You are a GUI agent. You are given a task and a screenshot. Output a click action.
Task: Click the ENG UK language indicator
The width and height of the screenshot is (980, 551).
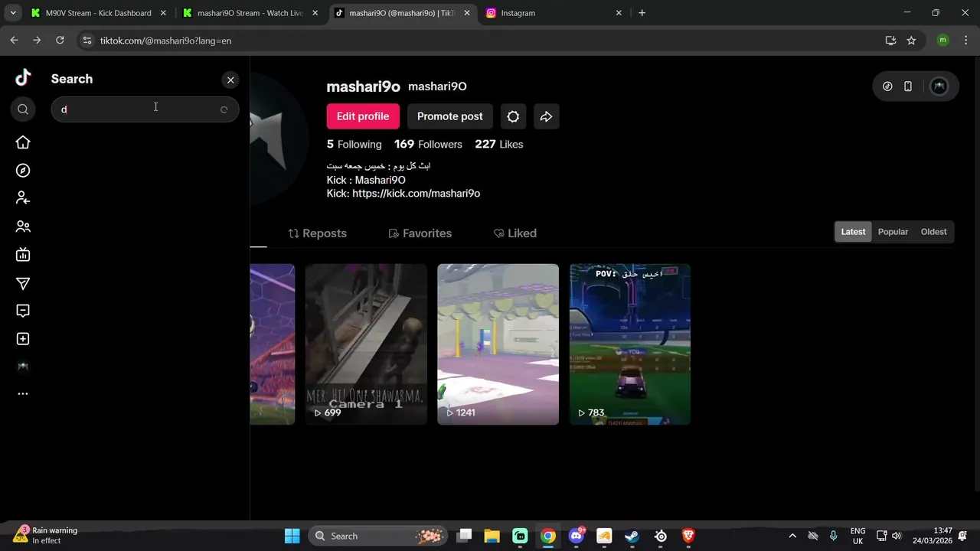pyautogui.click(x=857, y=536)
